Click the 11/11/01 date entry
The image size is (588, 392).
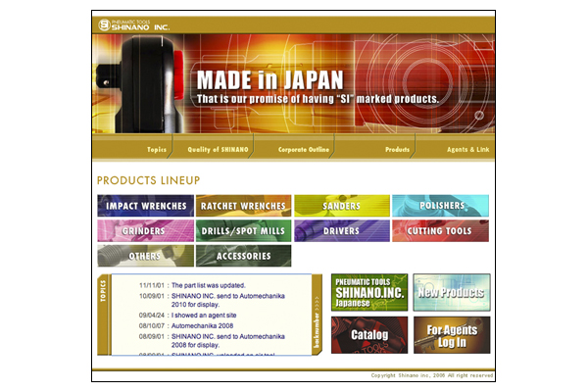(152, 285)
